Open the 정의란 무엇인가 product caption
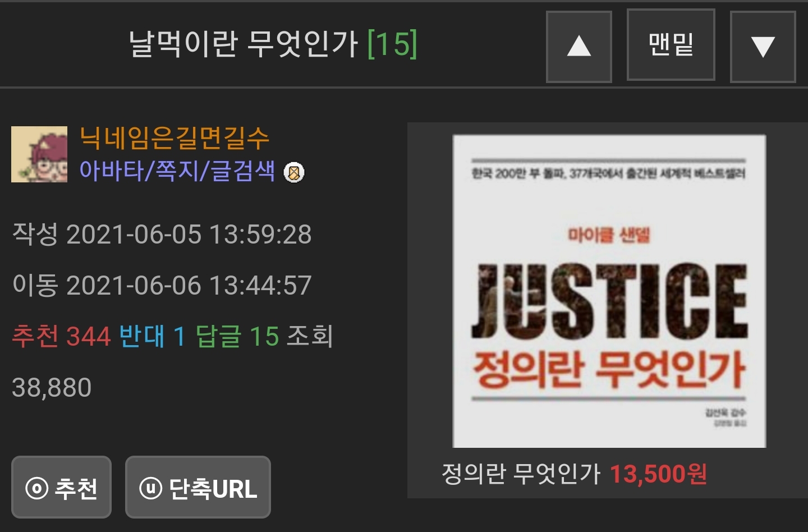The height and width of the screenshot is (532, 808). pos(521,474)
